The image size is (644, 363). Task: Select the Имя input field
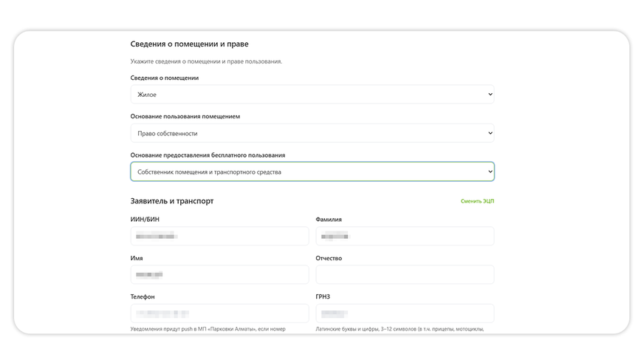click(220, 274)
